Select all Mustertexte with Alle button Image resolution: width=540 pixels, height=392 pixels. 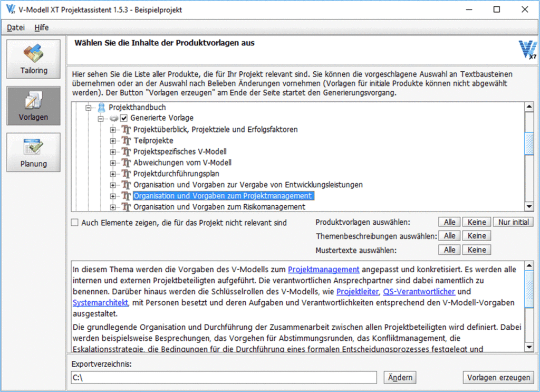tap(449, 250)
